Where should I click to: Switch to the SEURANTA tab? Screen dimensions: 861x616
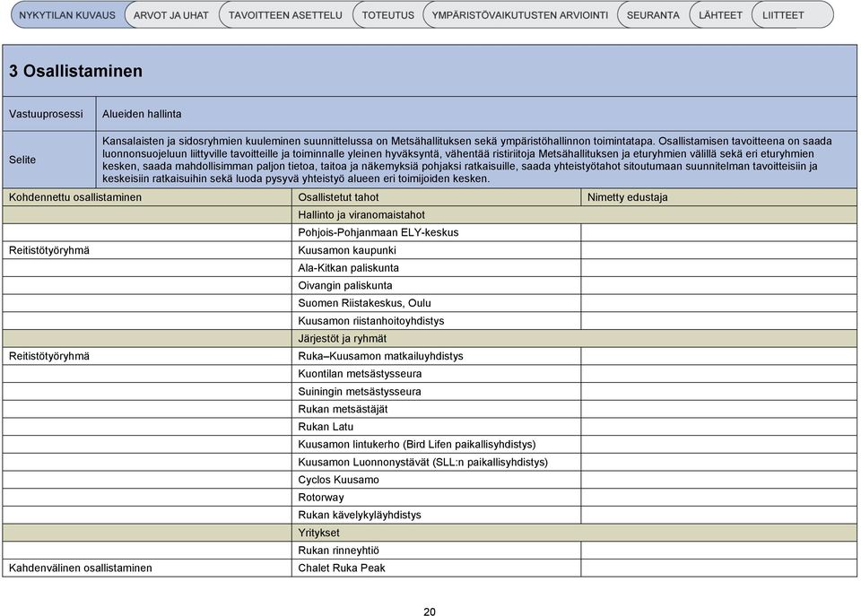[653, 15]
